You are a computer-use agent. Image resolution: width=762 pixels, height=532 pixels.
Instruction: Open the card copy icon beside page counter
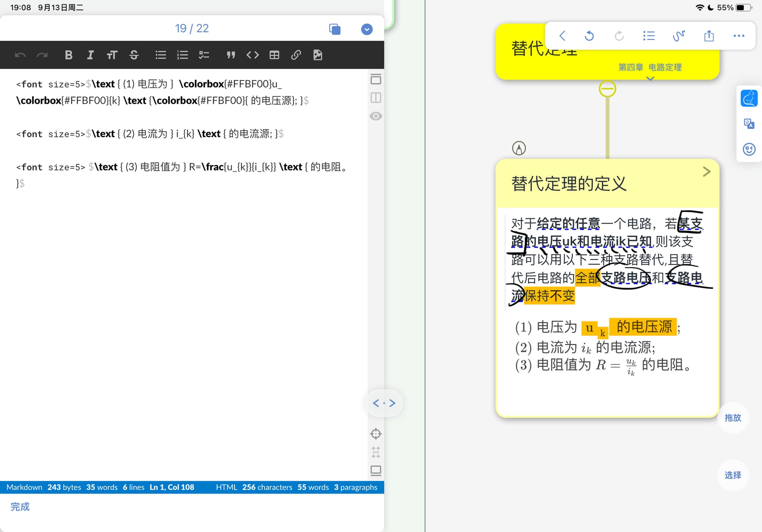tap(335, 29)
